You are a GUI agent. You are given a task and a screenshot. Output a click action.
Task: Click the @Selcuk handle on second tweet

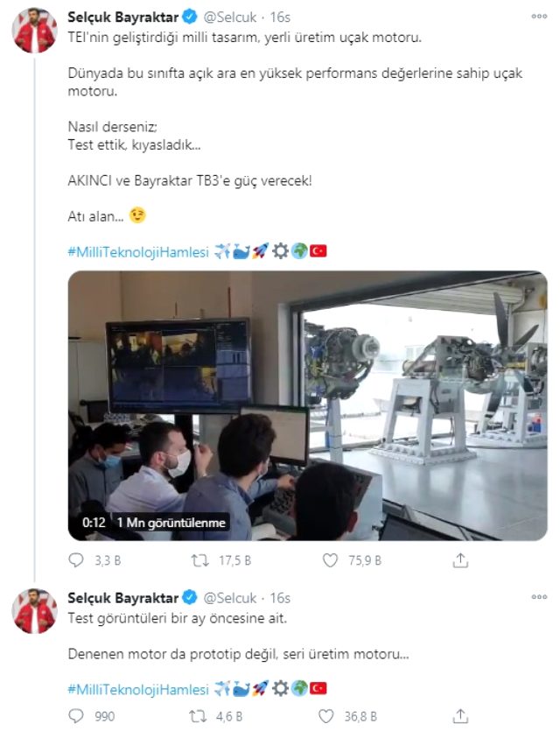230,598
